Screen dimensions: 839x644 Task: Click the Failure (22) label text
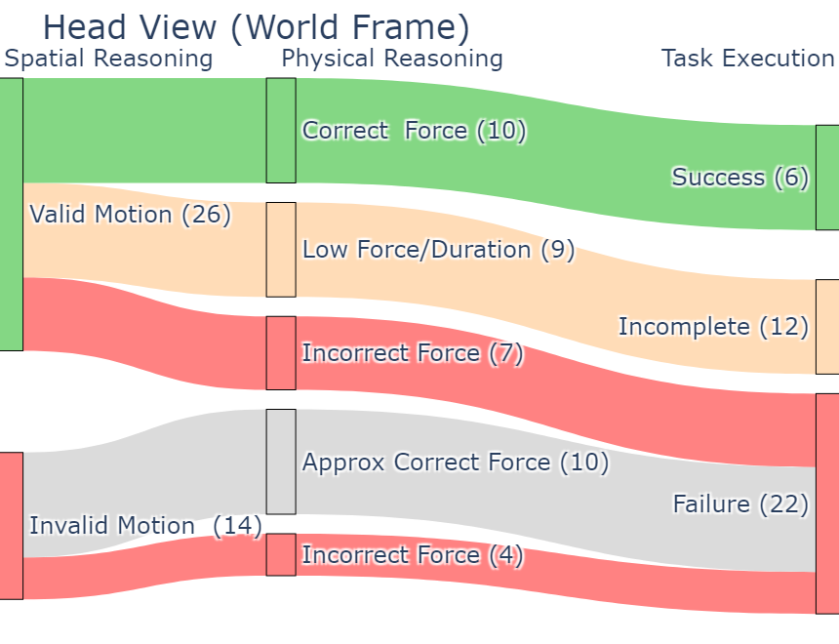pyautogui.click(x=740, y=504)
